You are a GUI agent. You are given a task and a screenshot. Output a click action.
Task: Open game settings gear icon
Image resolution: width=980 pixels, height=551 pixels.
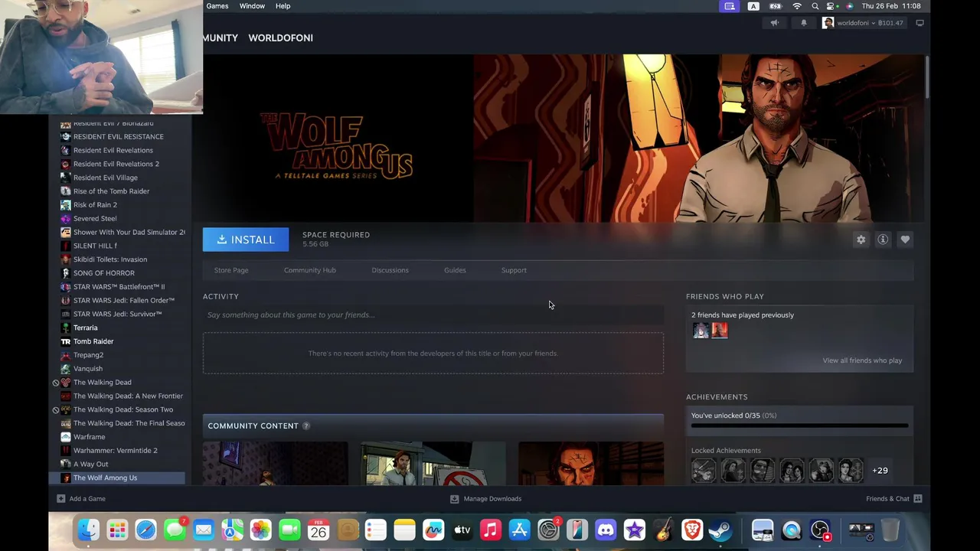coord(861,240)
